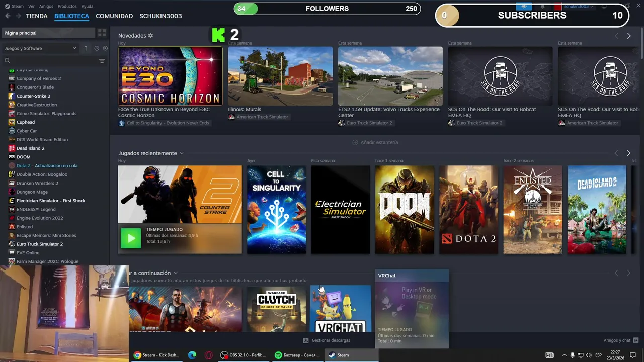Click ESP language indicator in system tray

(x=599, y=355)
